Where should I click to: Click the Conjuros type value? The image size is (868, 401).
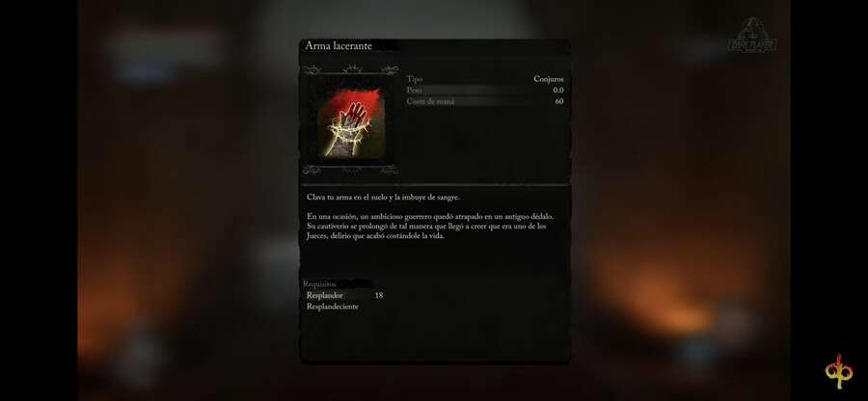pos(549,79)
